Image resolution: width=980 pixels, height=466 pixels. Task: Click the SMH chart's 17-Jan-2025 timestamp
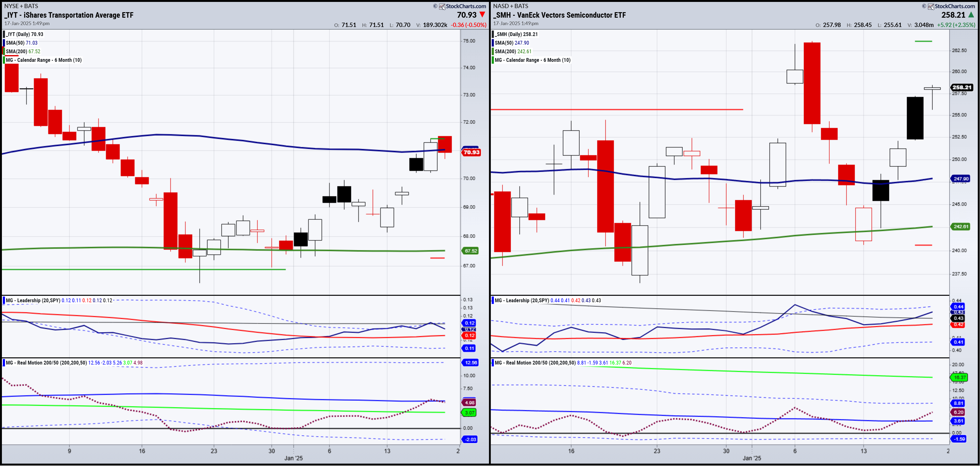coord(516,23)
